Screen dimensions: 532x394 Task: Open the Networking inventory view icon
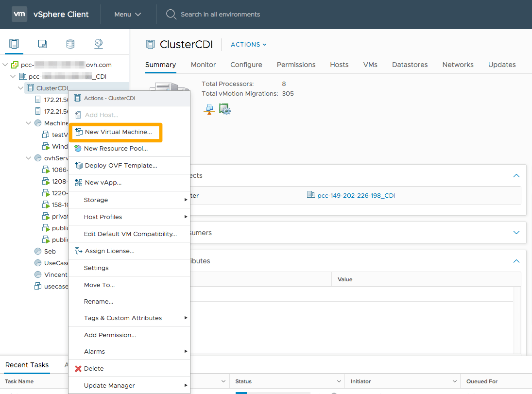click(x=99, y=44)
